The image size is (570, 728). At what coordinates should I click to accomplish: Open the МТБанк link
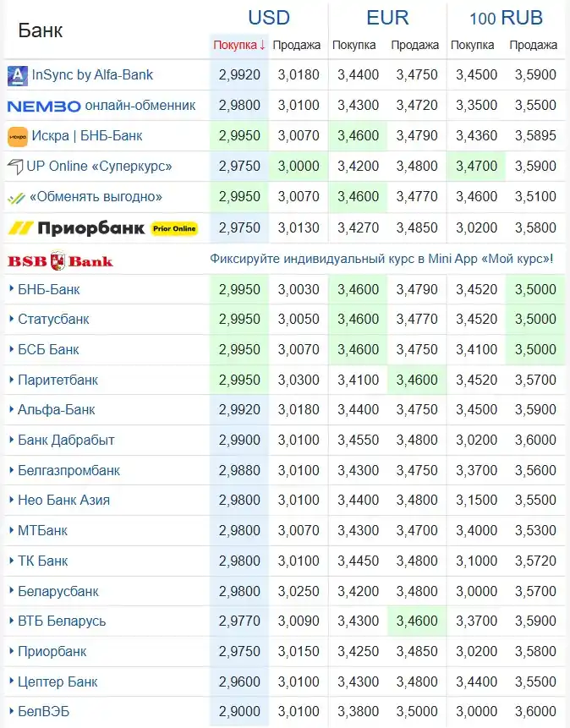43,531
